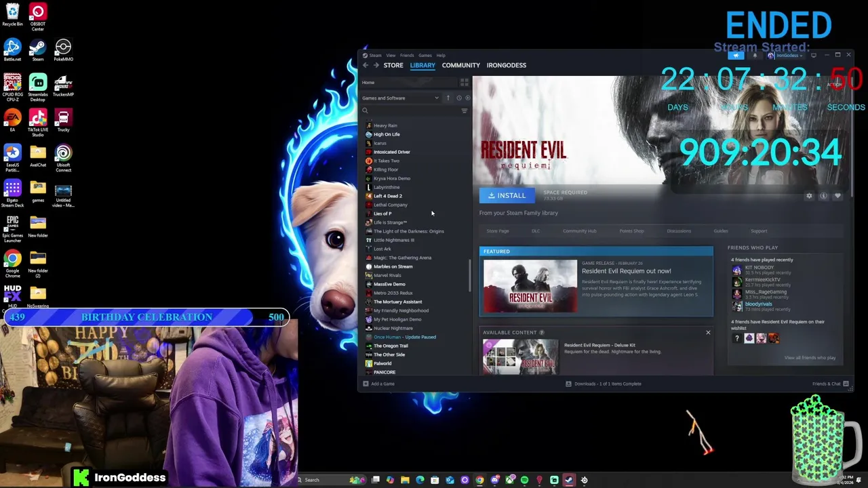Open Friends & Chat icon at bottom right
868x488 pixels.
846,384
